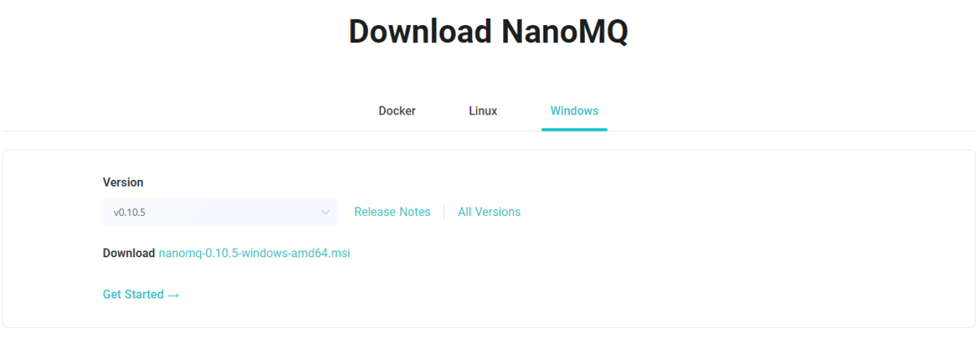Image resolution: width=980 pixels, height=339 pixels.
Task: Download nanomq-0.10.5-windows-amd64.msi installer
Action: click(x=254, y=253)
